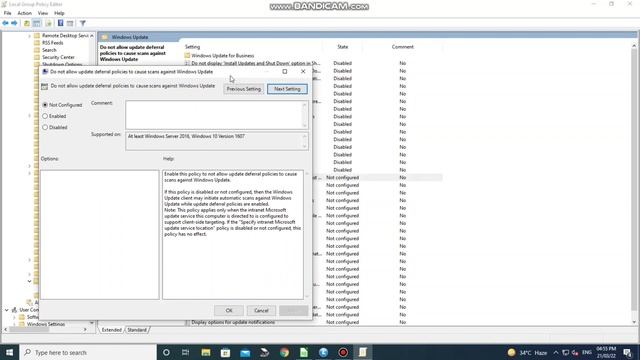Click the Windows Start button

(x=9, y=352)
